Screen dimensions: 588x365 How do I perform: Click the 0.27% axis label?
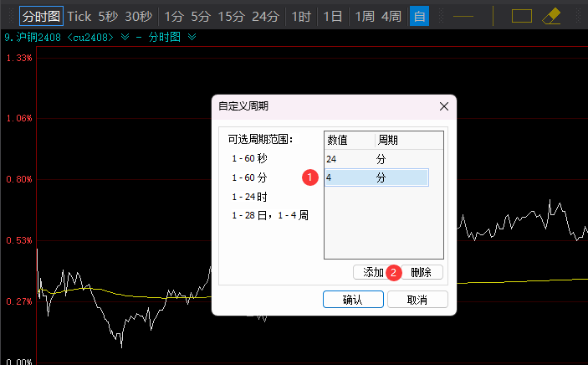coord(19,301)
